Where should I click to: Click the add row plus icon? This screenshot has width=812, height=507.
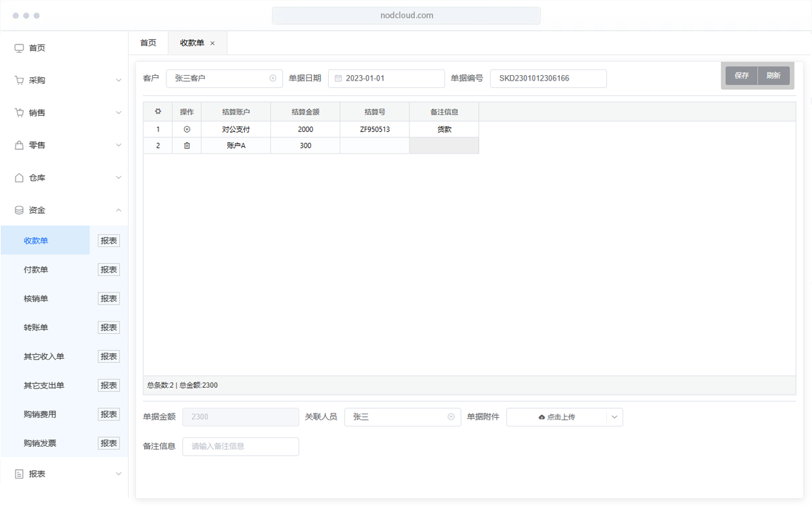187,129
